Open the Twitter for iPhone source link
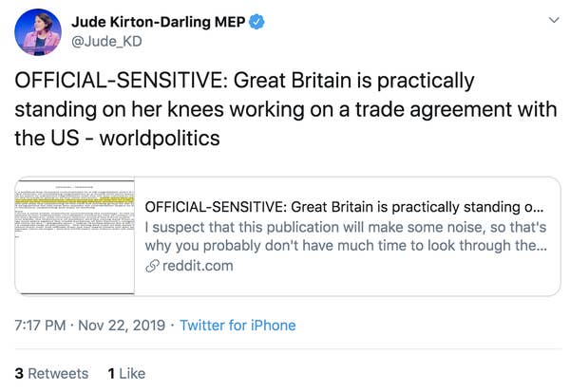This screenshot has height=392, width=570. [237, 326]
